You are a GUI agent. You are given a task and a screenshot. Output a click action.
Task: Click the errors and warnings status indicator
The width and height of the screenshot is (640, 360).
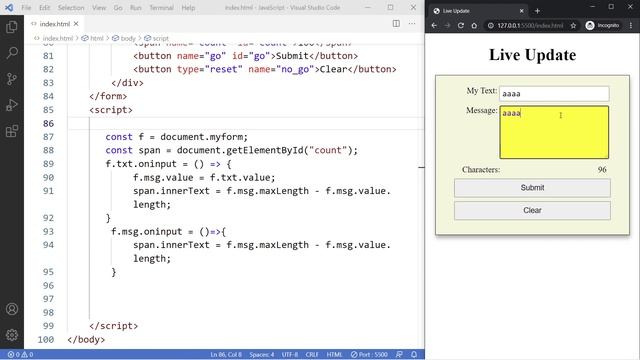pyautogui.click(x=20, y=355)
